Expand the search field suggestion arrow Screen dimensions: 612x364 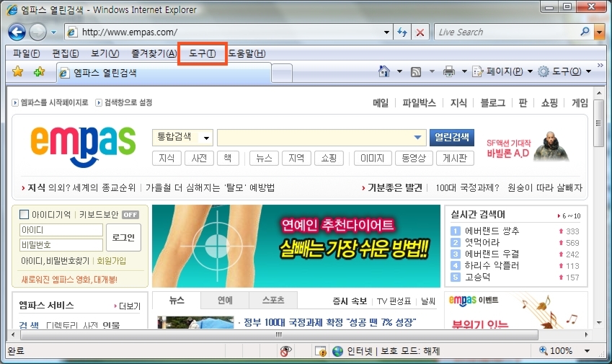(x=417, y=138)
